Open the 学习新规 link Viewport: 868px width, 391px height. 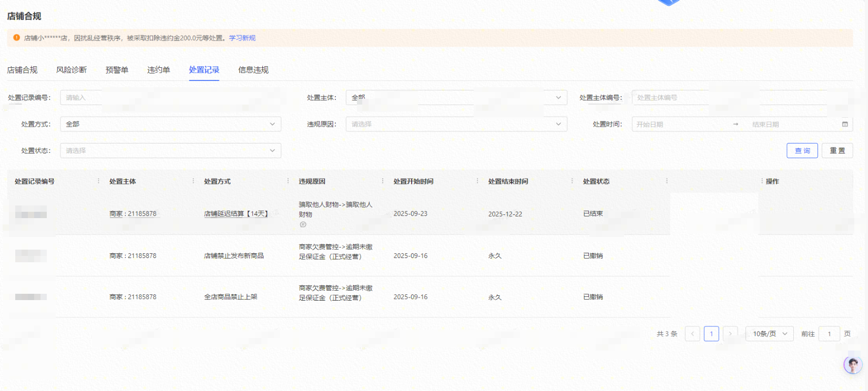(242, 38)
